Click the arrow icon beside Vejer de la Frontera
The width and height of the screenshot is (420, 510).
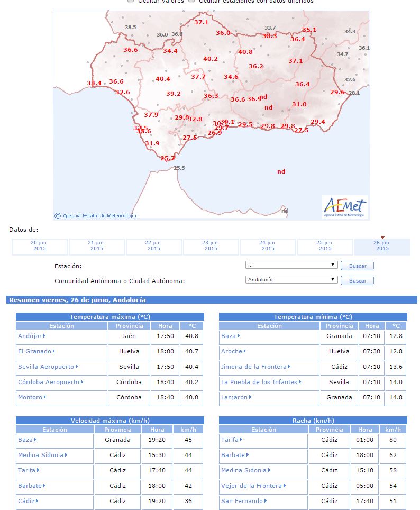coord(285,485)
